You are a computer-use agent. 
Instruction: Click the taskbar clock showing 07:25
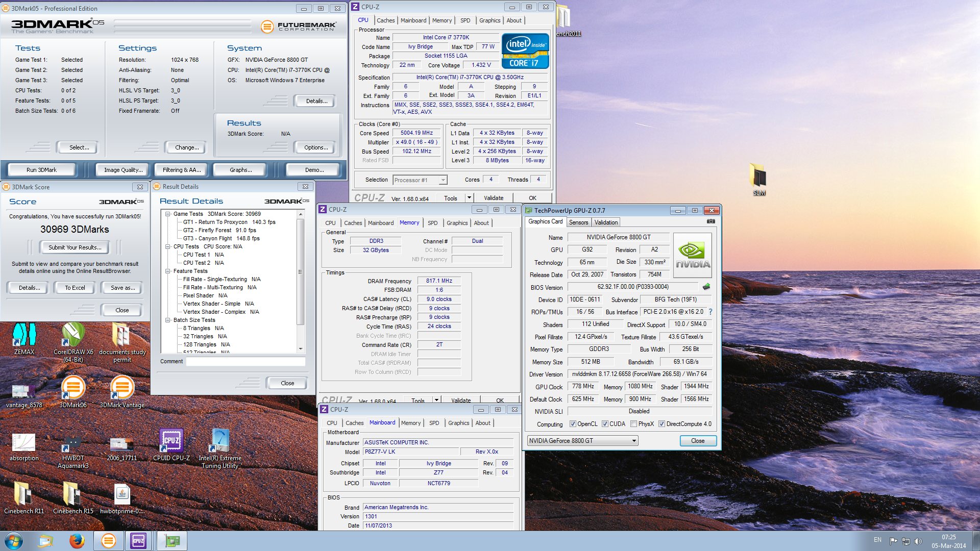tap(948, 541)
